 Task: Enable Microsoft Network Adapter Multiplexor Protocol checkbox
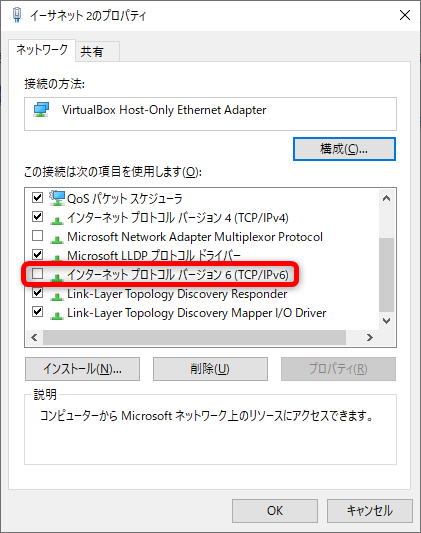37,236
